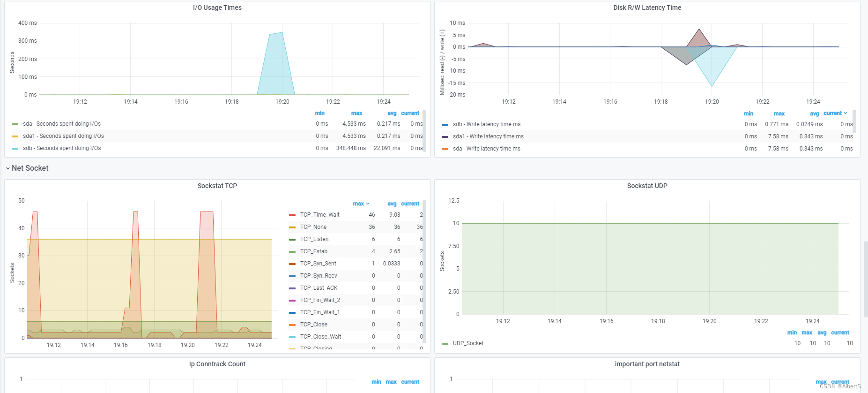Toggle UDP_Socket series visibility
The image size is (868, 393).
468,343
